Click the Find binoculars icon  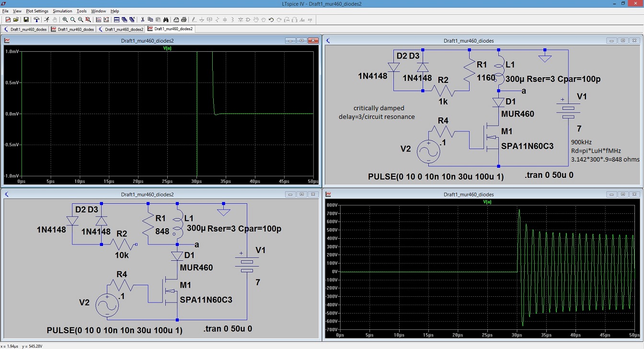click(x=166, y=20)
